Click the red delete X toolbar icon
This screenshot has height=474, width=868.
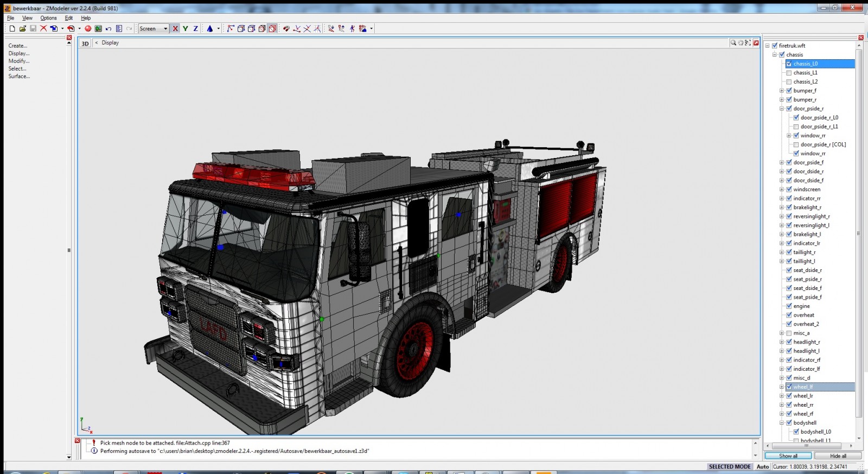click(43, 29)
